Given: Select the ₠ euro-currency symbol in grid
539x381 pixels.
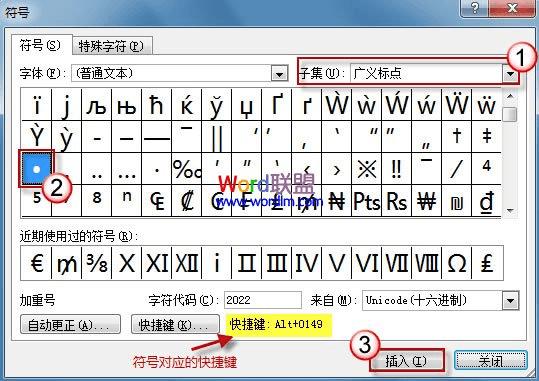Looking at the screenshot, I should tap(157, 200).
